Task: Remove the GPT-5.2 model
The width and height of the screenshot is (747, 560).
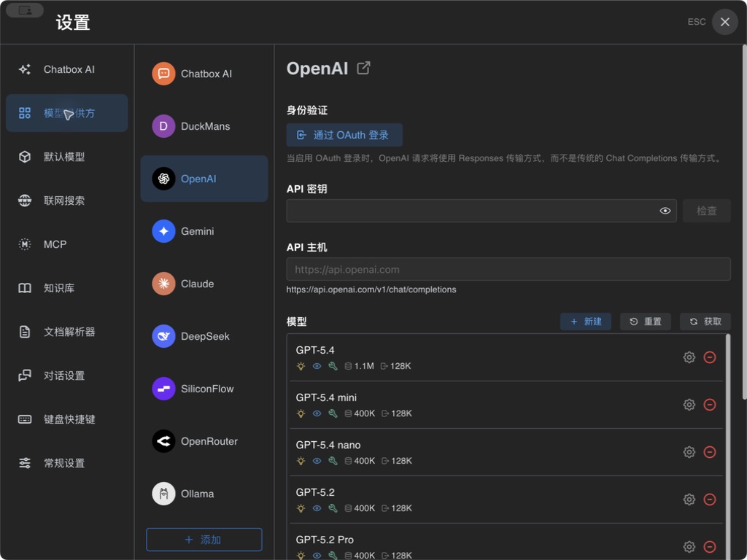Action: click(x=710, y=499)
